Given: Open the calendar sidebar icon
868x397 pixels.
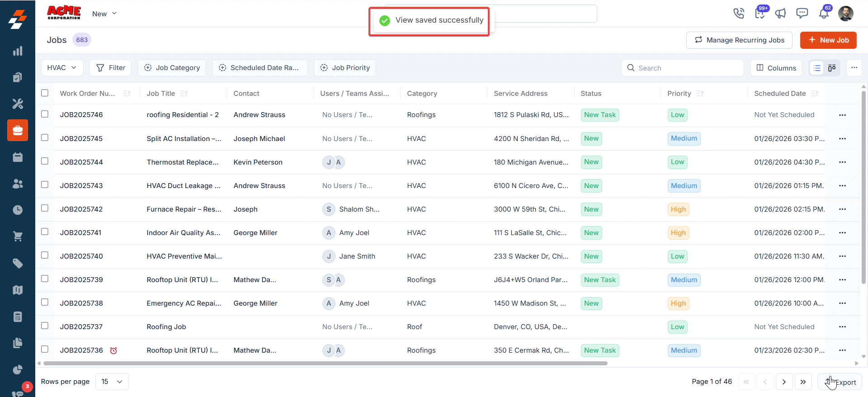Looking at the screenshot, I should [x=18, y=157].
